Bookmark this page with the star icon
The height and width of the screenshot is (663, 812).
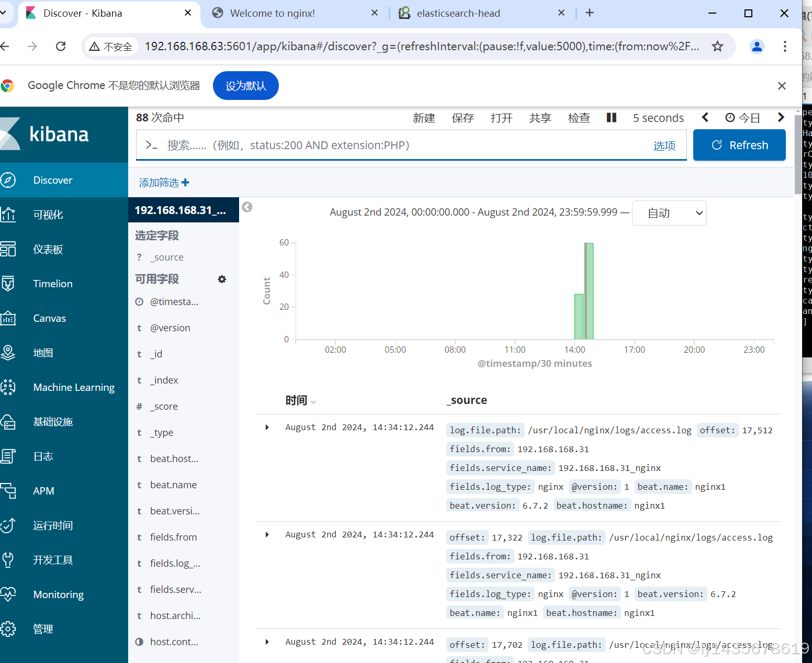click(x=717, y=47)
